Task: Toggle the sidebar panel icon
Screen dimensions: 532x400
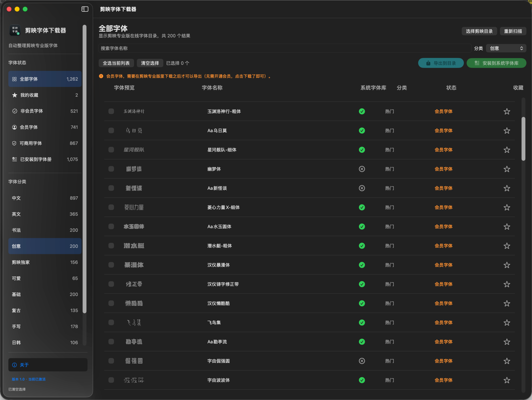Action: (85, 9)
